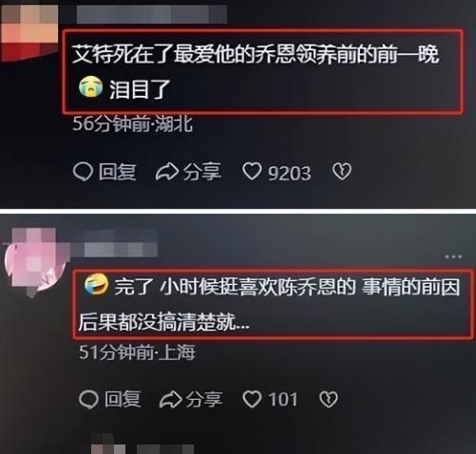
Task: Click reply bubble icon on Shanghai comment
Action: [88, 399]
